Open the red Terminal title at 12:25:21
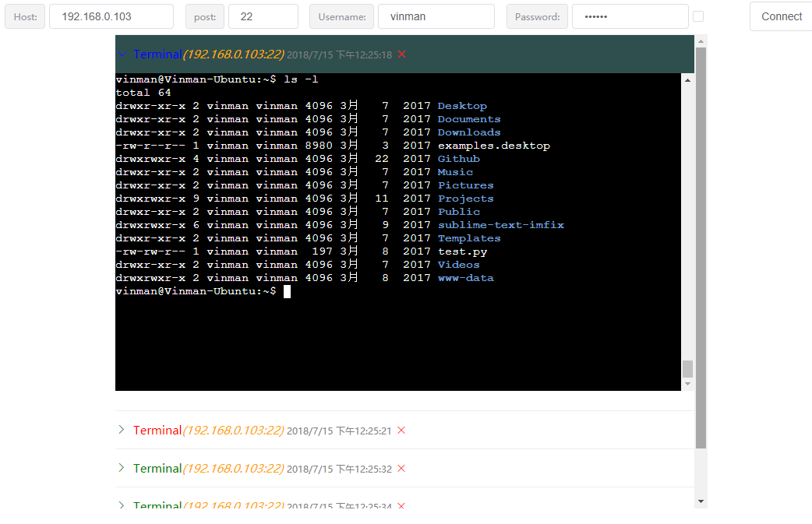This screenshot has width=812, height=524. (157, 431)
